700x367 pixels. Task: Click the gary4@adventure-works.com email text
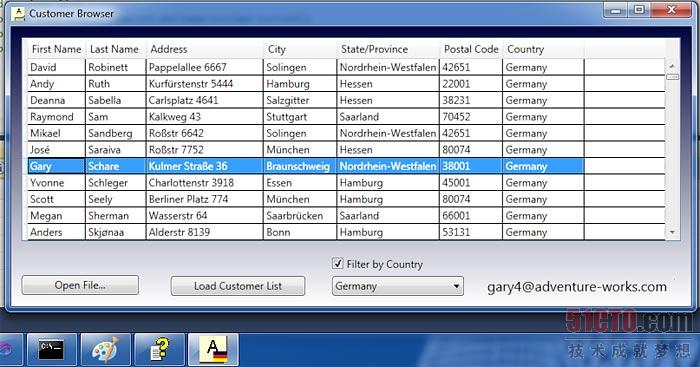point(577,287)
